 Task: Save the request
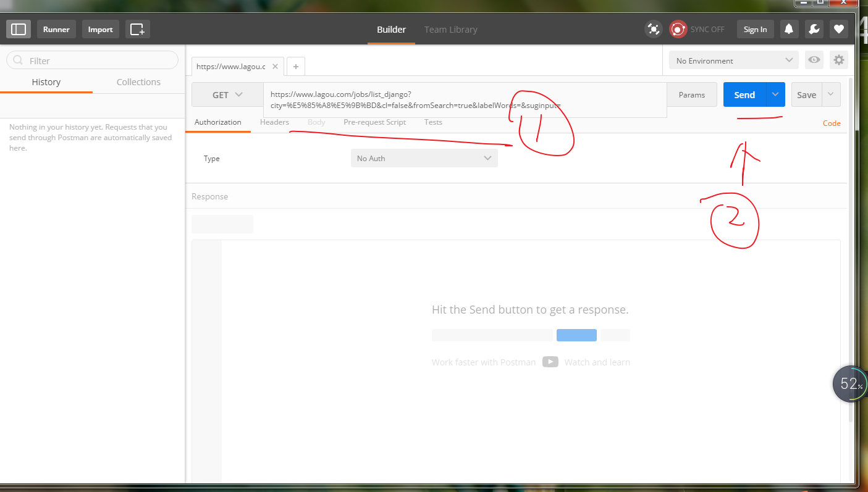(806, 94)
